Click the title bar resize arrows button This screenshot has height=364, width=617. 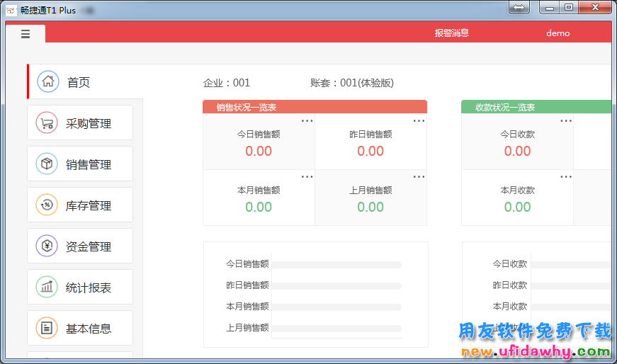click(519, 8)
